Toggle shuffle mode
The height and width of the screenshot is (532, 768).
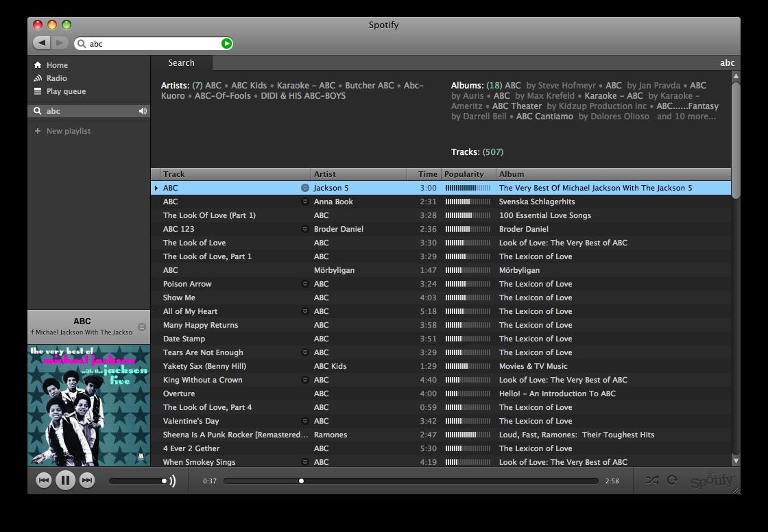pyautogui.click(x=652, y=480)
